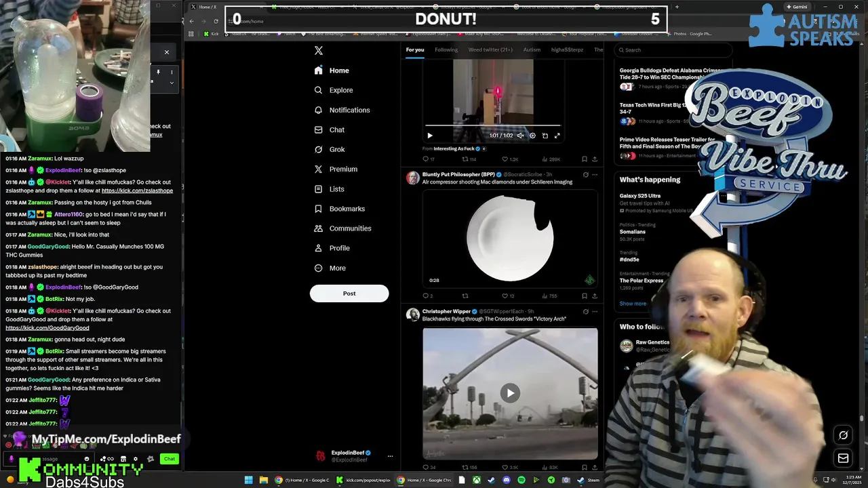The width and height of the screenshot is (868, 488).
Task: Click Grok icon on Bluntly Put Philosopher post
Action: click(586, 175)
